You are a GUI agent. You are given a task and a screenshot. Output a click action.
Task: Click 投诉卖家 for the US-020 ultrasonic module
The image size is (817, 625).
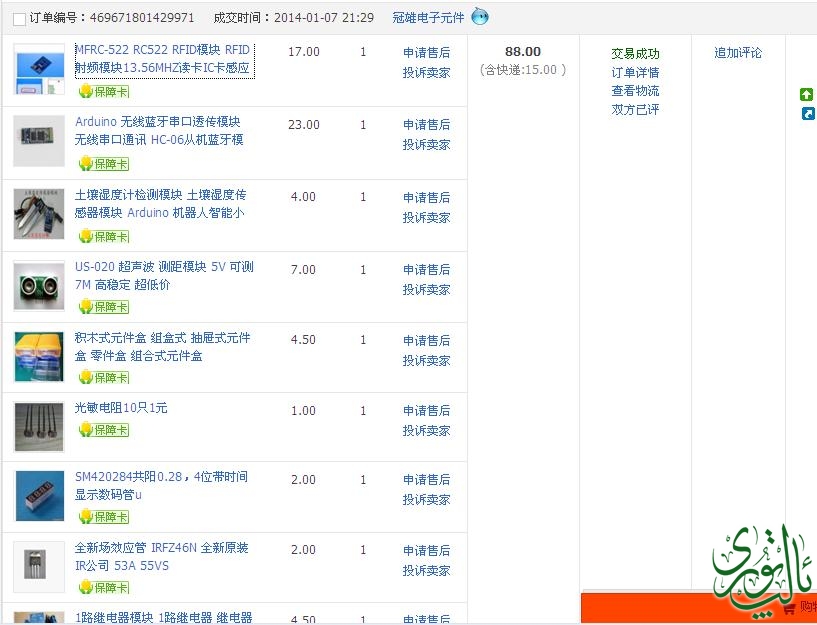point(426,289)
